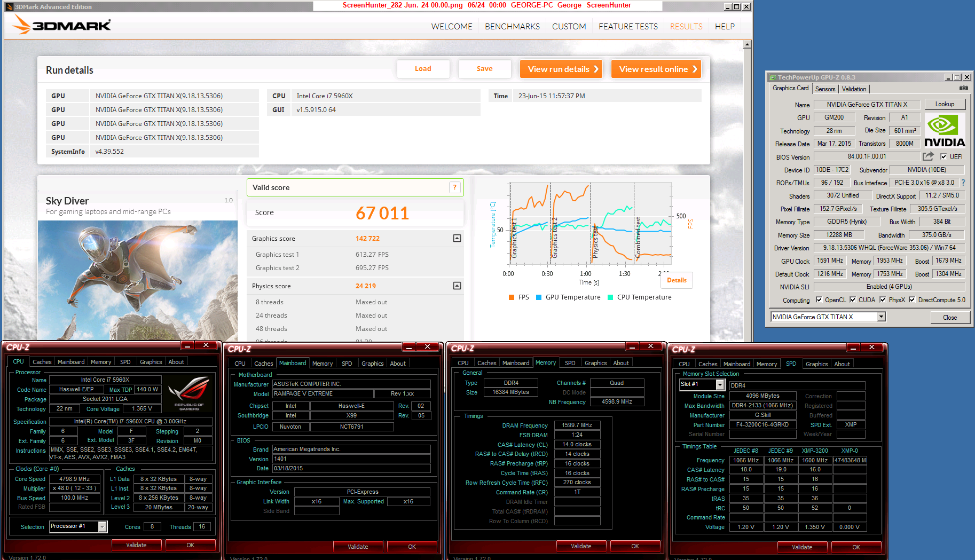This screenshot has width=975, height=560.
Task: Switch to Caches tab in first CPU-Z window
Action: pos(42,362)
